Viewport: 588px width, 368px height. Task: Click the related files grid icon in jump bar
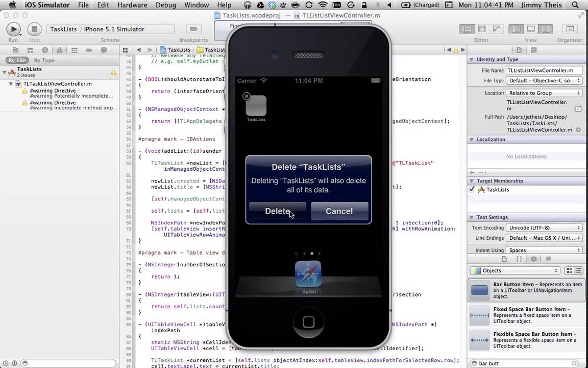pyautogui.click(x=126, y=50)
